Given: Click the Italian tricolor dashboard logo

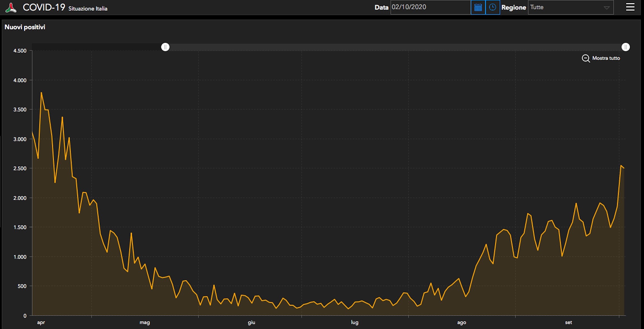Looking at the screenshot, I should click(x=11, y=8).
